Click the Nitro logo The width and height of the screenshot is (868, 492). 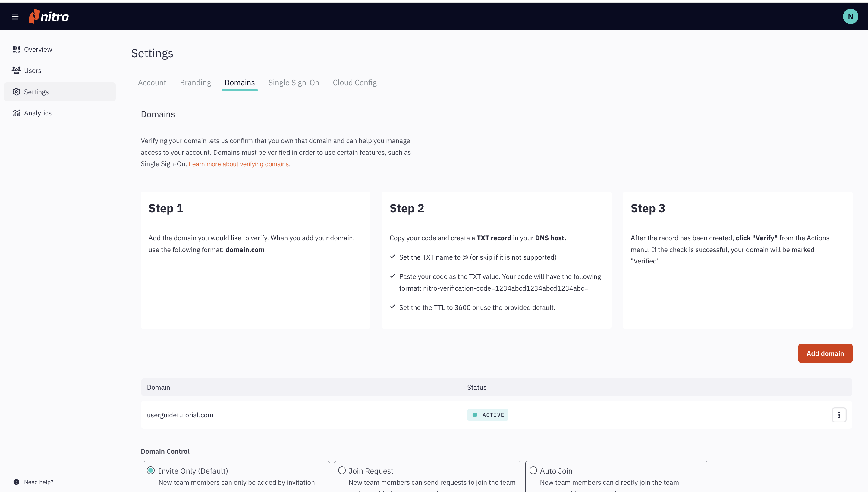click(x=49, y=17)
